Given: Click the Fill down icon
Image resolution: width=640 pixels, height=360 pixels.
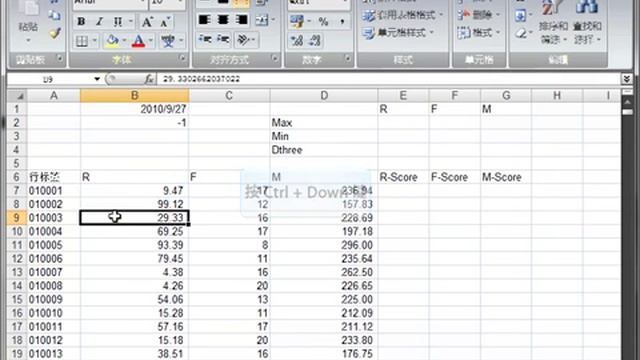Looking at the screenshot, I should coord(520,16).
